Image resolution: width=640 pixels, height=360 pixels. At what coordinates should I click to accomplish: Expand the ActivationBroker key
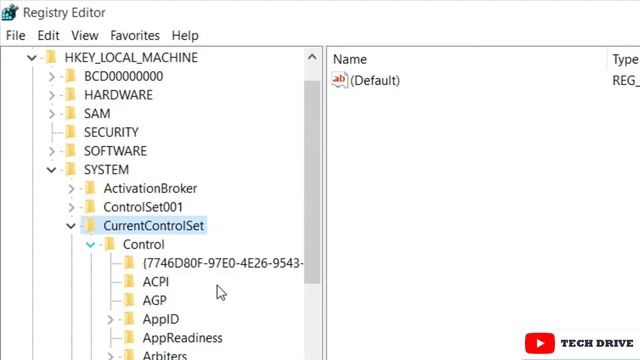coord(71,189)
